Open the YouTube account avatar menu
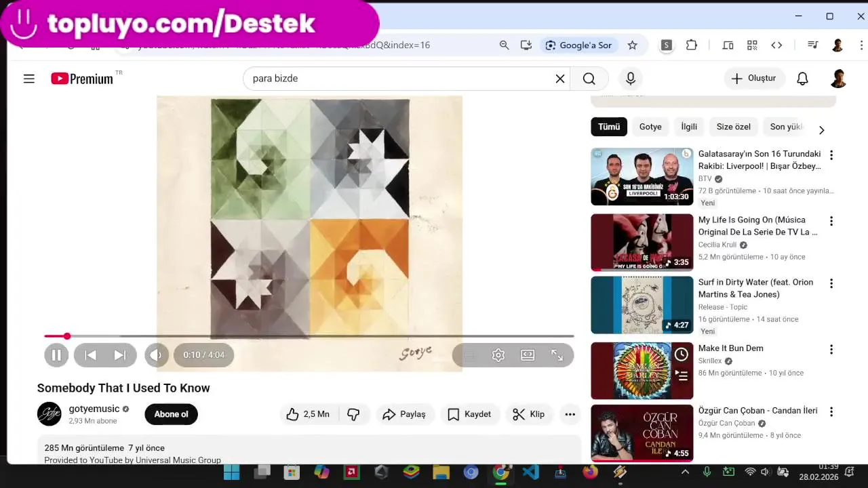The height and width of the screenshot is (488, 868). (x=839, y=79)
